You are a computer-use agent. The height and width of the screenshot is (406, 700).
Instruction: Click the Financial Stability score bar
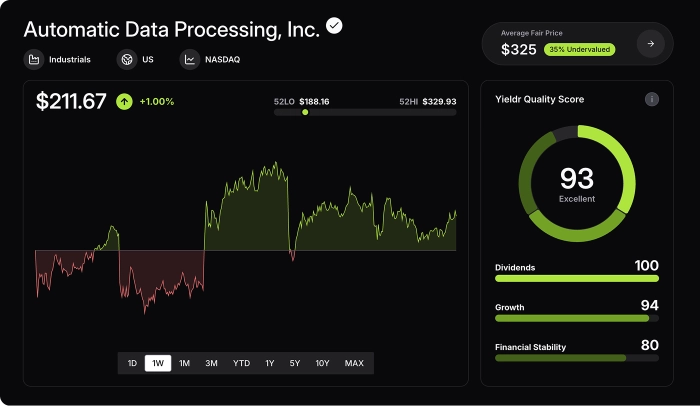(x=577, y=358)
